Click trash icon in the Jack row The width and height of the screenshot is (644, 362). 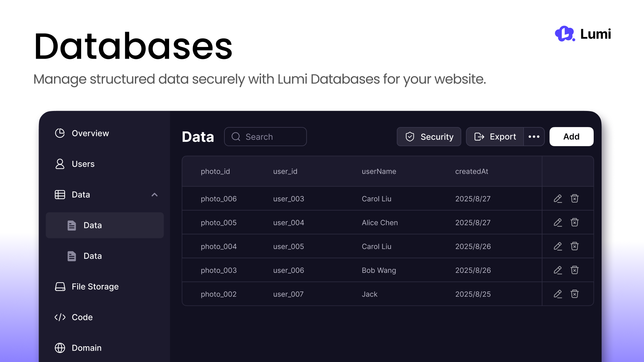click(x=575, y=294)
